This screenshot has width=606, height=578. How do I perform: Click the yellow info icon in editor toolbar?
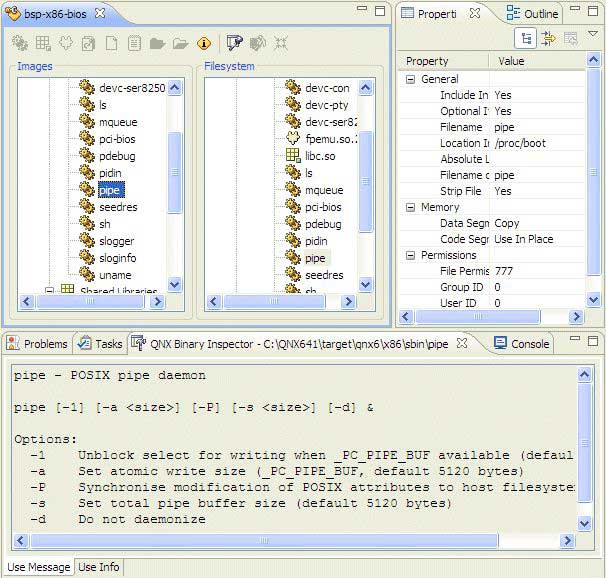[204, 43]
